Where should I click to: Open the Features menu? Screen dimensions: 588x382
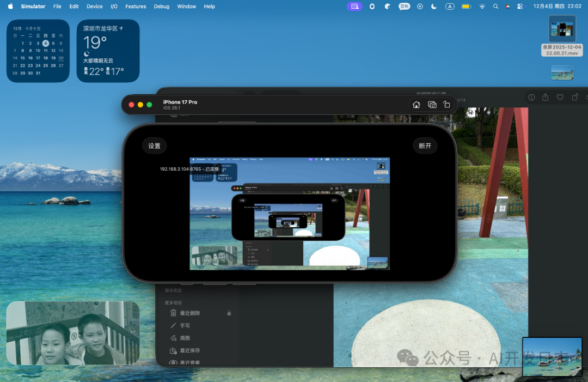(x=136, y=7)
